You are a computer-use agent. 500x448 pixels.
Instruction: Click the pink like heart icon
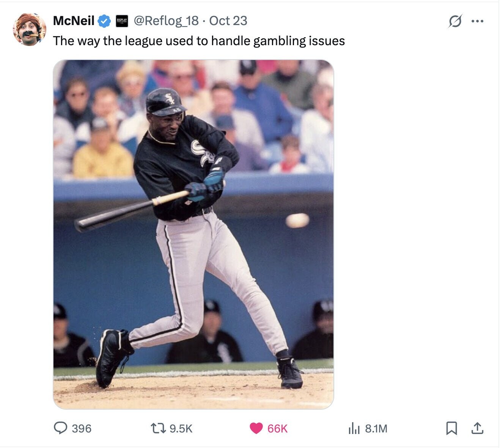[x=256, y=428]
